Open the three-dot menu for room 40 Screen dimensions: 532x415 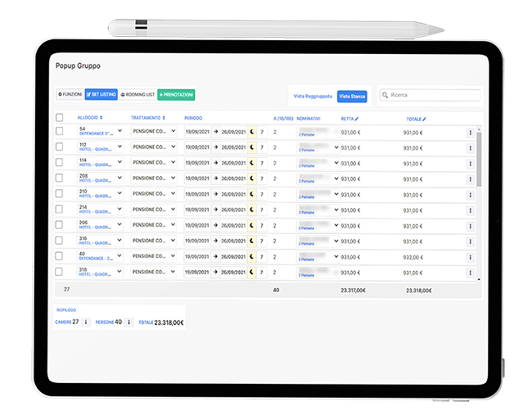pos(471,257)
